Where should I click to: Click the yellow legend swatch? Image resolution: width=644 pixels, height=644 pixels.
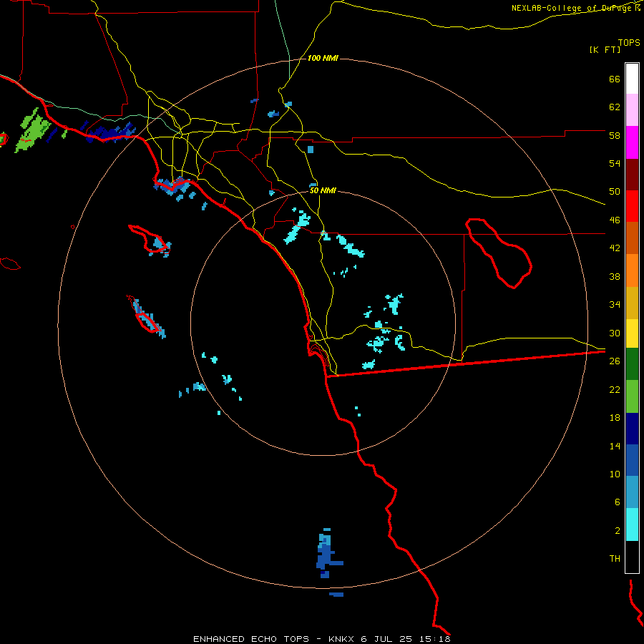pyautogui.click(x=632, y=333)
